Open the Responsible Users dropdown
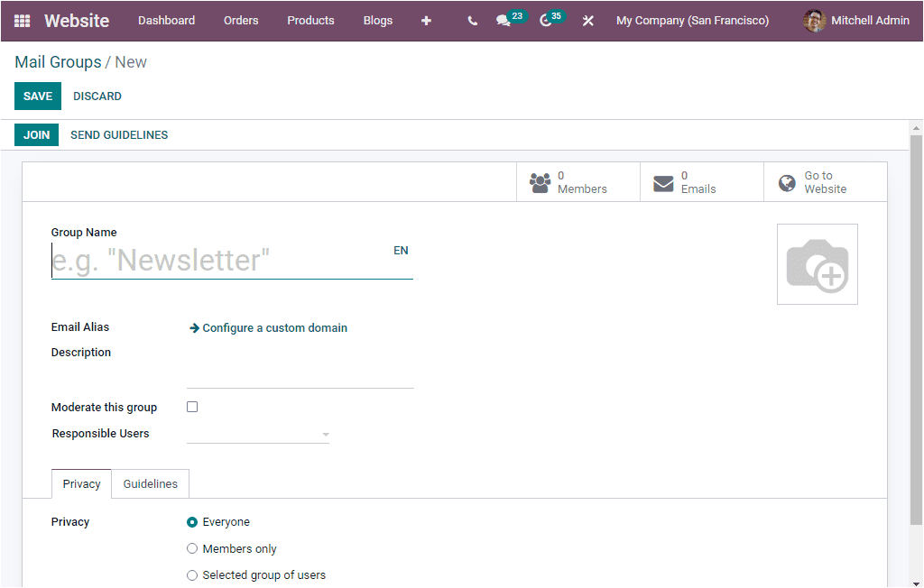 tap(325, 435)
